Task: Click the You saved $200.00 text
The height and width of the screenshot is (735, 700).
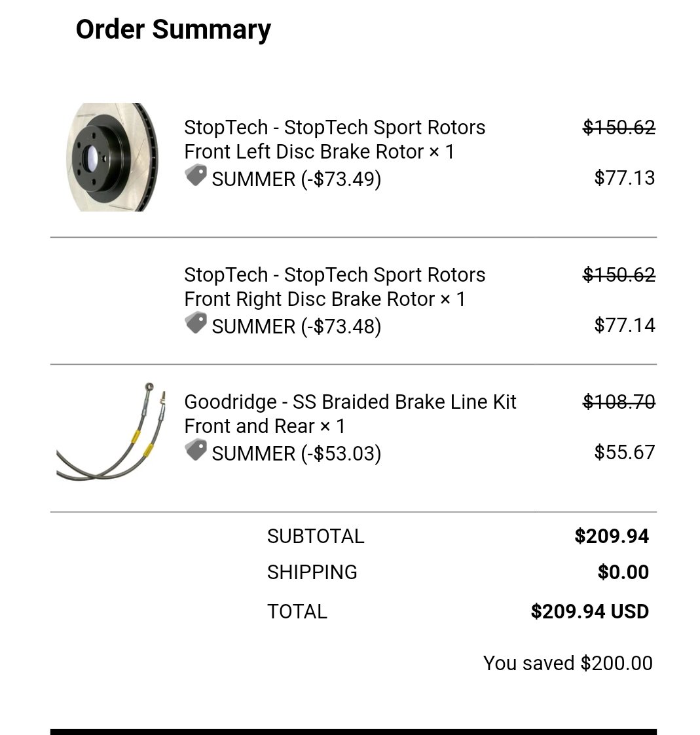Action: 568,663
